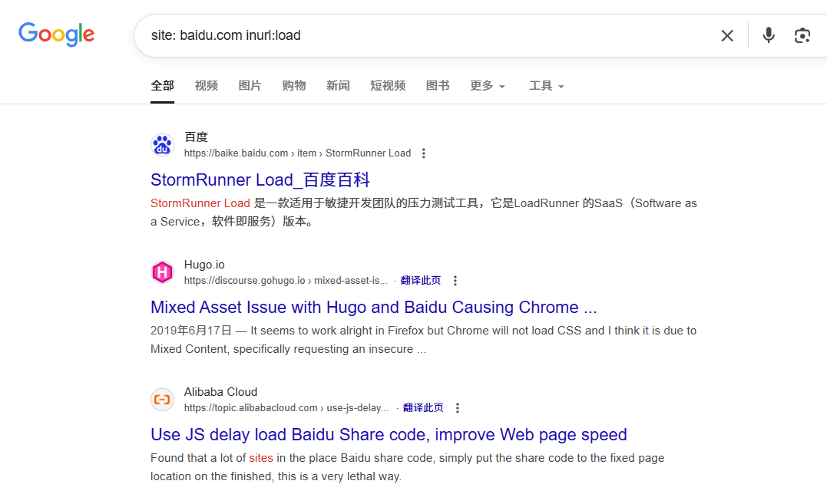This screenshot has width=827, height=504.
Task: Expand the 更多 dropdown
Action: pos(488,86)
